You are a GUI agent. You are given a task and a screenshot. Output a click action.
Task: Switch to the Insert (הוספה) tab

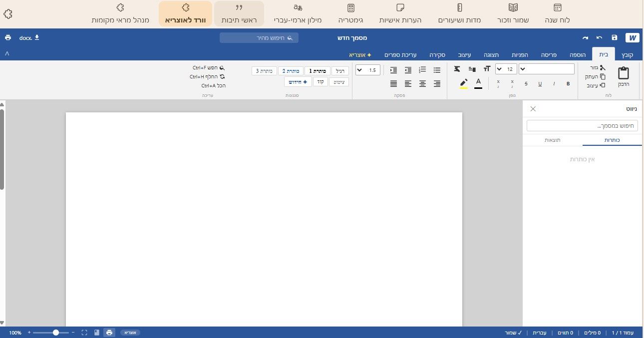click(577, 54)
